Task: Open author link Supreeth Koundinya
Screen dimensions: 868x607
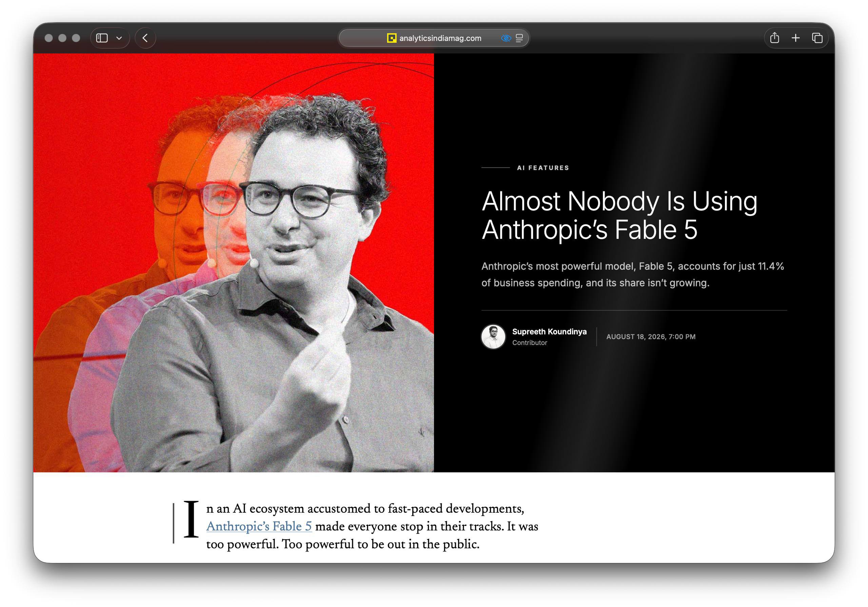Action: coord(549,331)
